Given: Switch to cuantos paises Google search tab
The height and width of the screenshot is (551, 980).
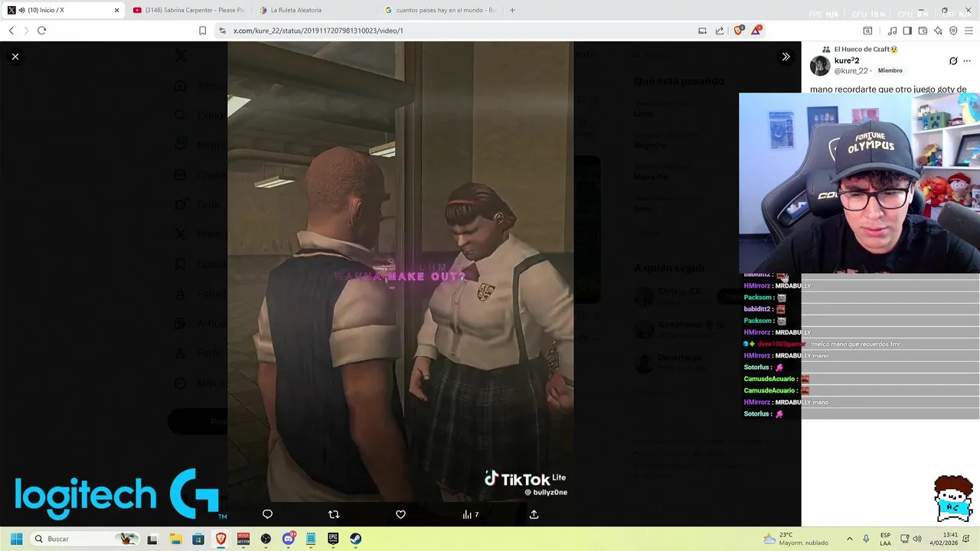Looking at the screenshot, I should (x=440, y=10).
